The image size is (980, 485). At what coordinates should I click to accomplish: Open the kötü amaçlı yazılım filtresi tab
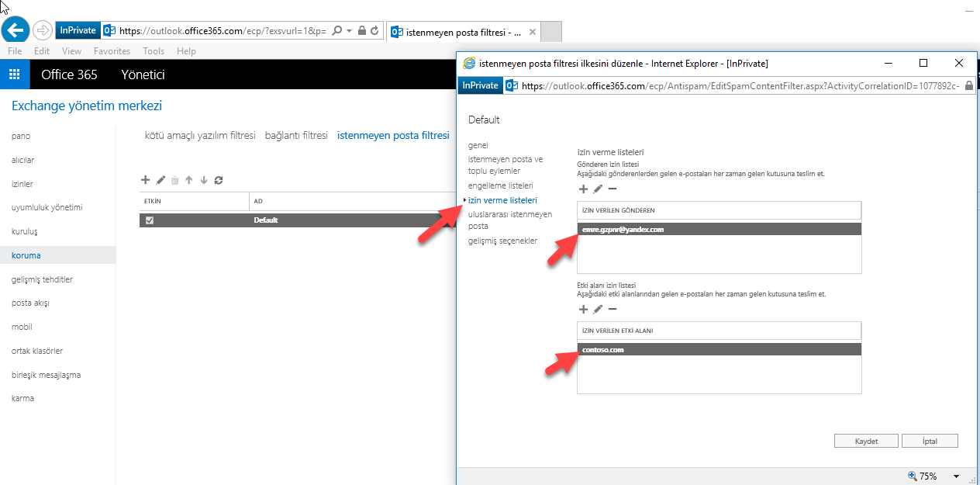pos(200,136)
